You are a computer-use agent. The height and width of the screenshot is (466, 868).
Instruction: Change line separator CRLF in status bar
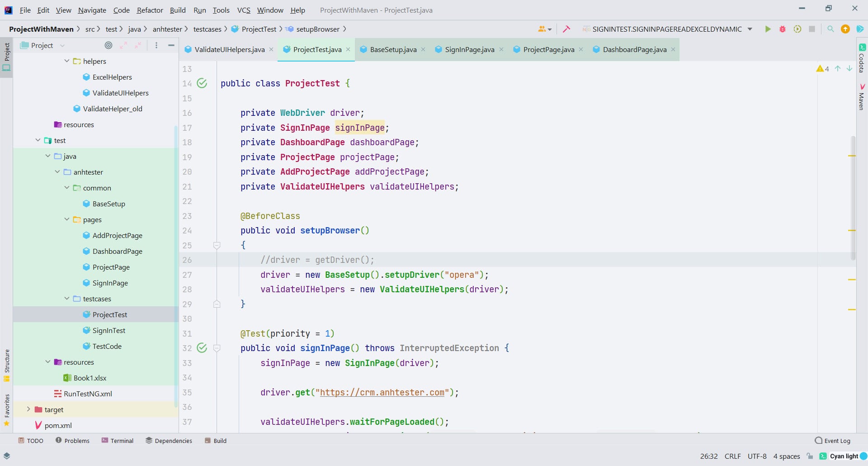pyautogui.click(x=732, y=456)
